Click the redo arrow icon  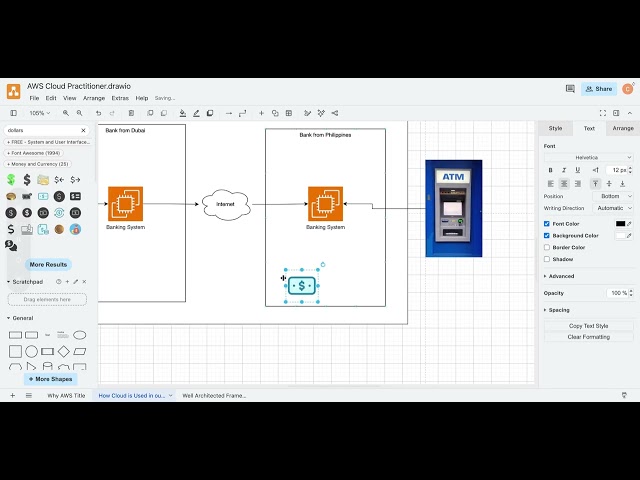pyautogui.click(x=112, y=113)
